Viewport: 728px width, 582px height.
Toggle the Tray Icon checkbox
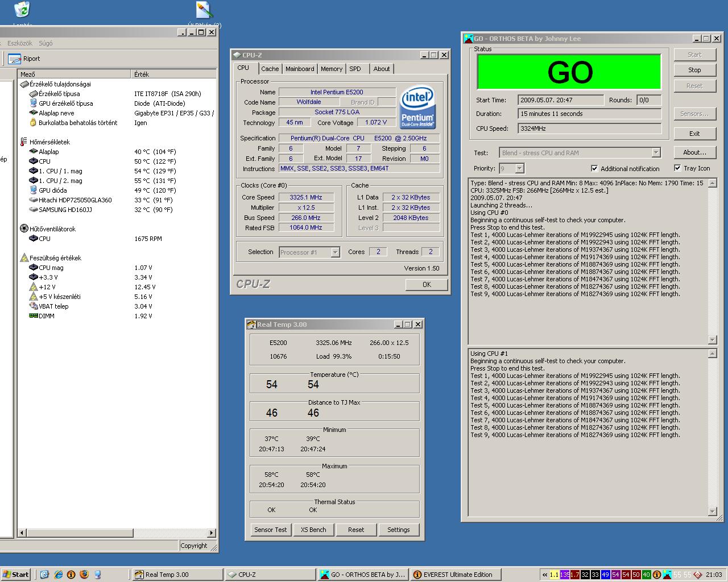click(x=677, y=168)
